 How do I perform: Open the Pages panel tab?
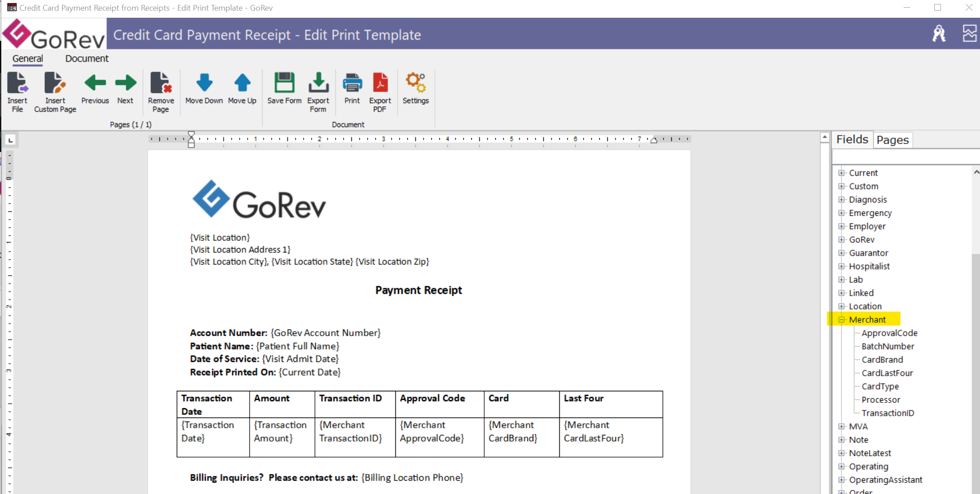892,140
